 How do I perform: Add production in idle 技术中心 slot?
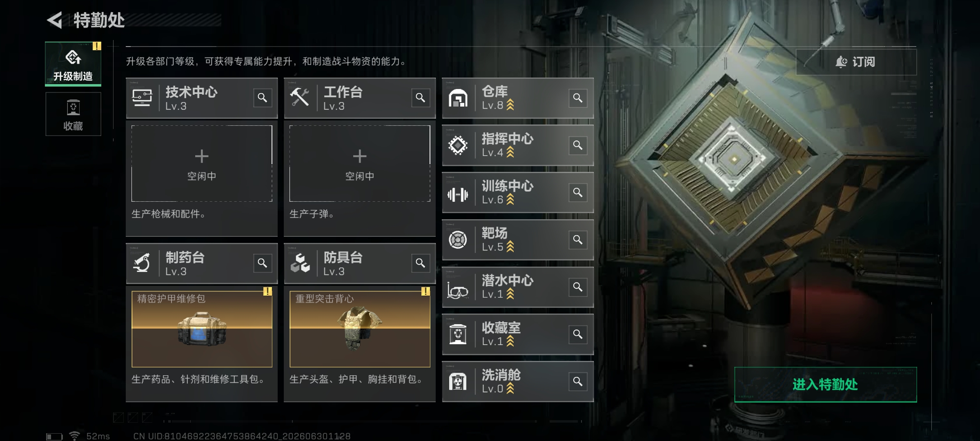[x=202, y=163]
